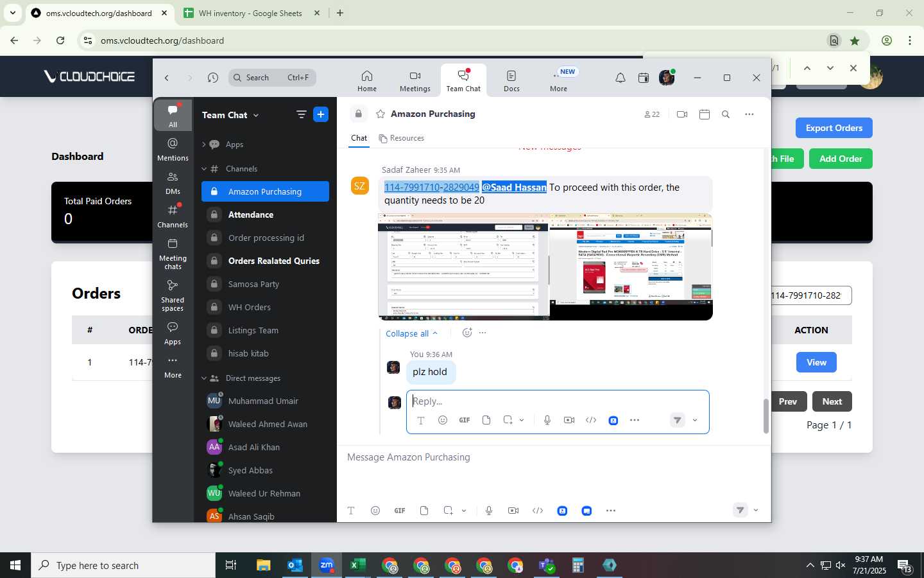
Task: Click the Zoom notifications bell icon
Action: click(620, 78)
